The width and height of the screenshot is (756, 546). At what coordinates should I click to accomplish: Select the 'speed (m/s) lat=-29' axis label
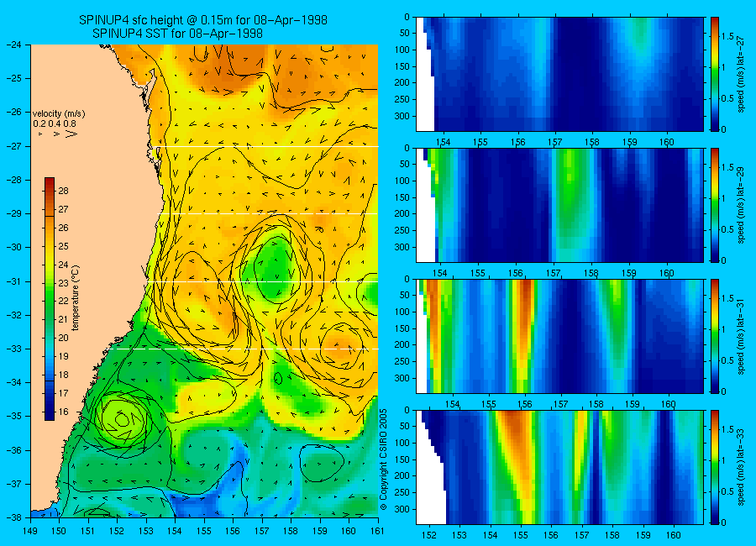[741, 205]
